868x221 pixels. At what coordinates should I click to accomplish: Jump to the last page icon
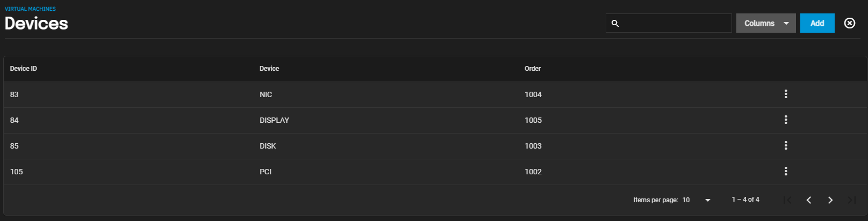[x=852, y=200]
